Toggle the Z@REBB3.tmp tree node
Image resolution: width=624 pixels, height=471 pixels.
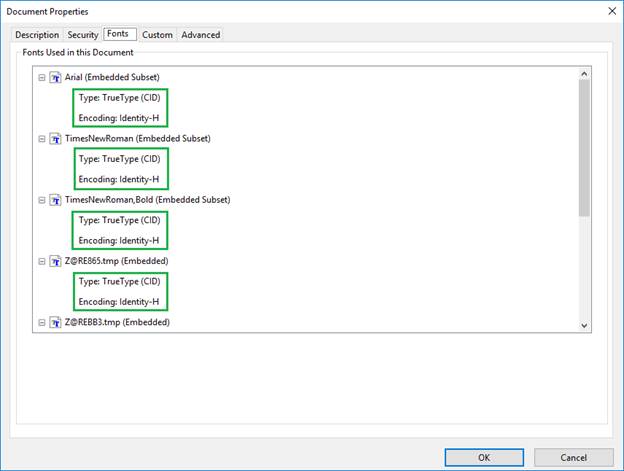pos(41,322)
